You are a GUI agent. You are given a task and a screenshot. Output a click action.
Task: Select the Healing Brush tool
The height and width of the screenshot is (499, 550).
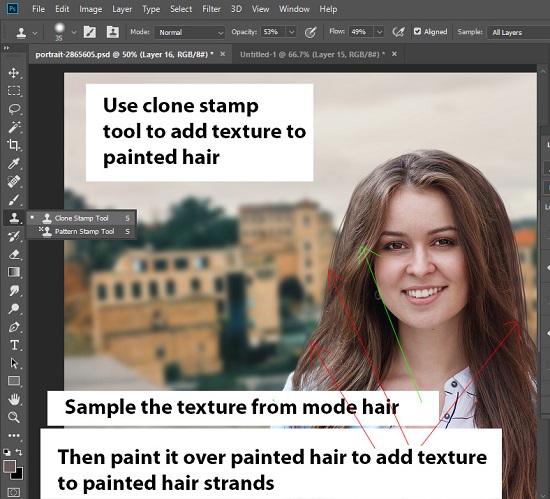pos(14,182)
